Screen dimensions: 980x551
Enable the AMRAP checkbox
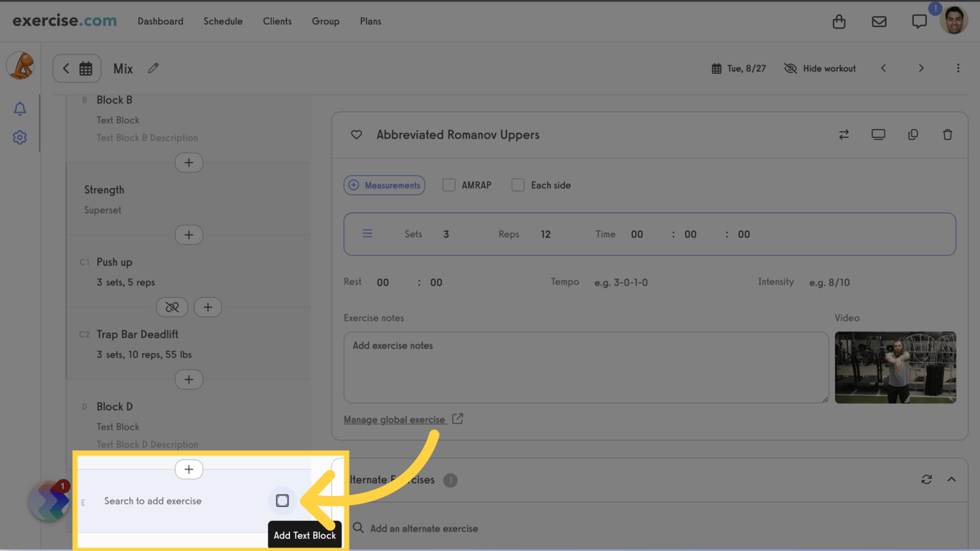coord(448,184)
